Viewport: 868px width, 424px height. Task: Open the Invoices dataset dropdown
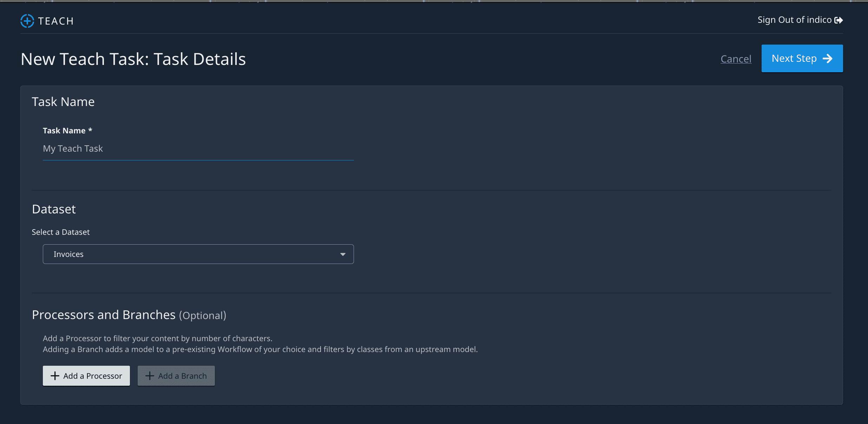point(198,254)
